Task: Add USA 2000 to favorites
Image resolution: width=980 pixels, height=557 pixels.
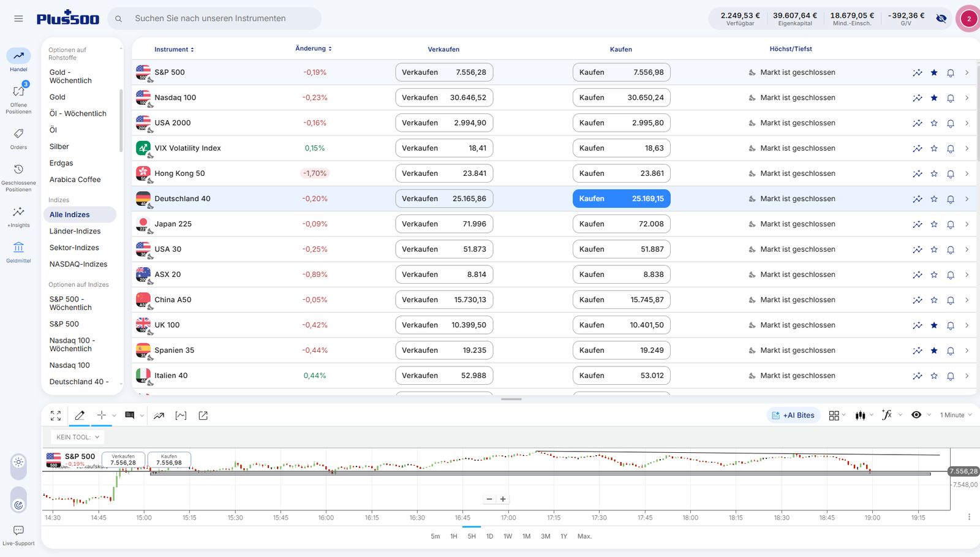Action: (x=934, y=123)
